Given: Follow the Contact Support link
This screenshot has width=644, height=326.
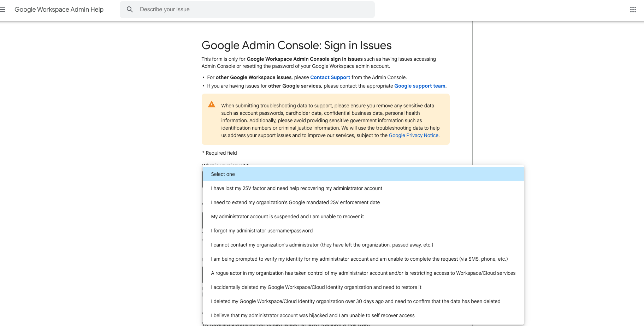Looking at the screenshot, I should 330,77.
